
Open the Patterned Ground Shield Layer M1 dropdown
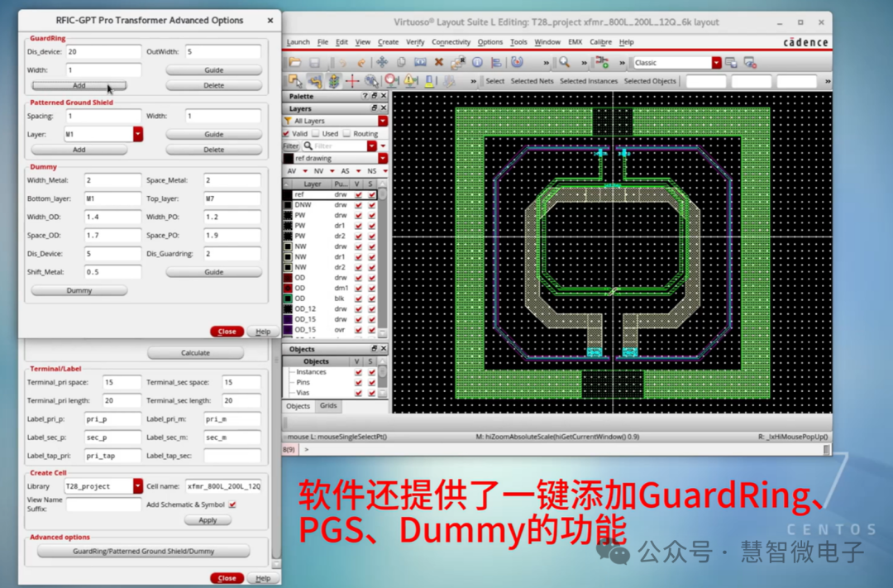[x=138, y=134]
